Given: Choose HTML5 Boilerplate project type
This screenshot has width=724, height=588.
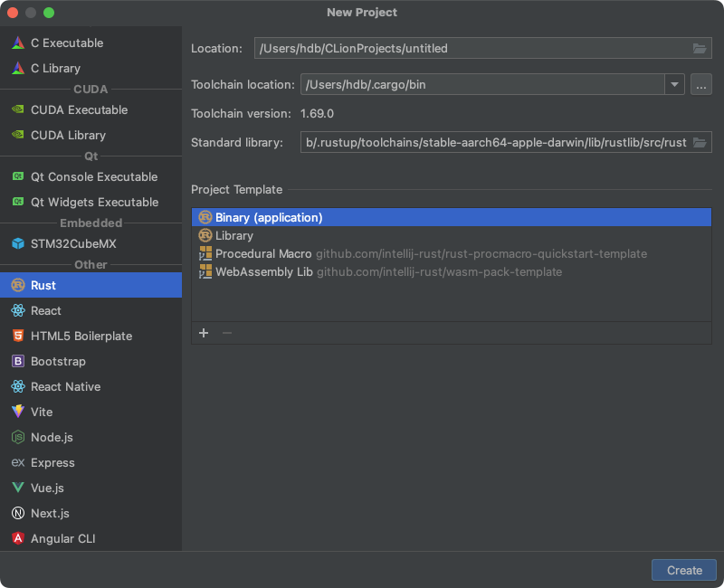Looking at the screenshot, I should tap(91, 336).
